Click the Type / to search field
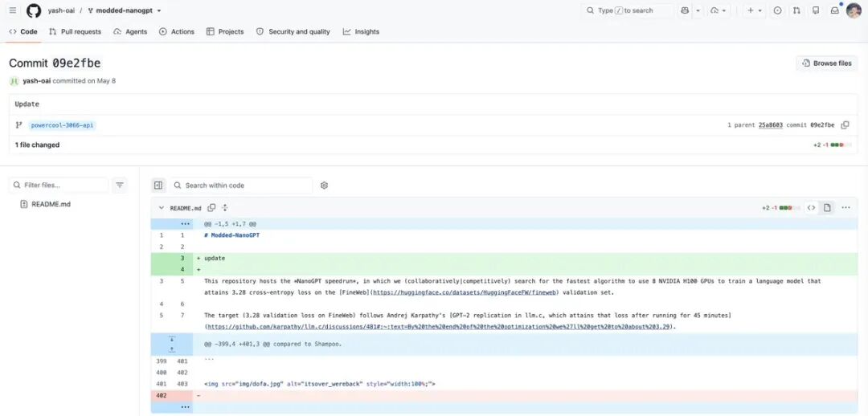Screen dimensions: 868x416 pos(627,10)
